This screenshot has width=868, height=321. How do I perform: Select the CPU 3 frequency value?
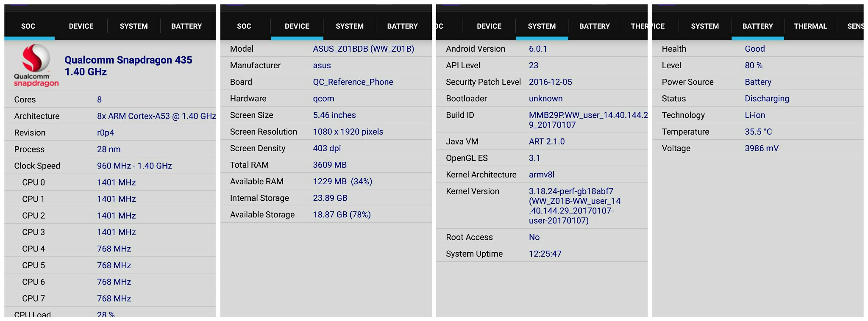coord(116,232)
